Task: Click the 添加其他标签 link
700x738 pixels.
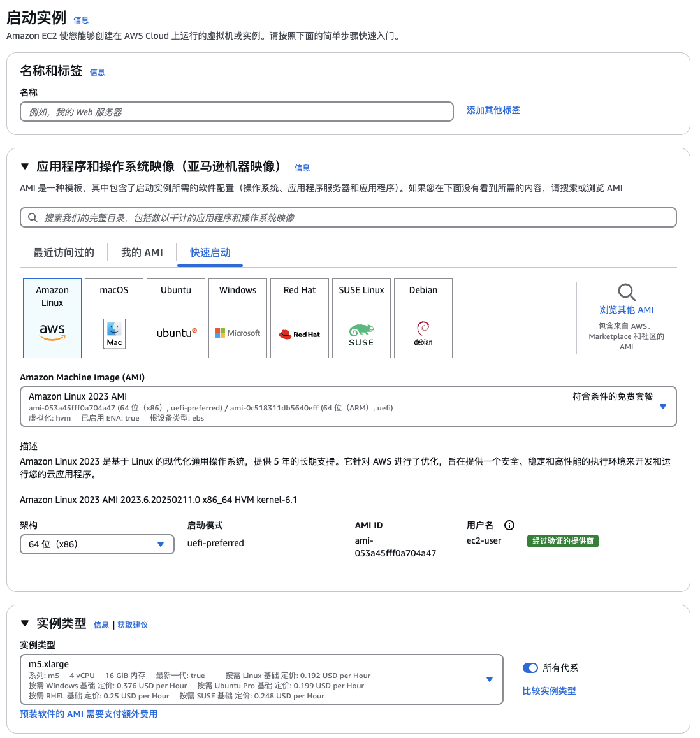Action: tap(493, 111)
